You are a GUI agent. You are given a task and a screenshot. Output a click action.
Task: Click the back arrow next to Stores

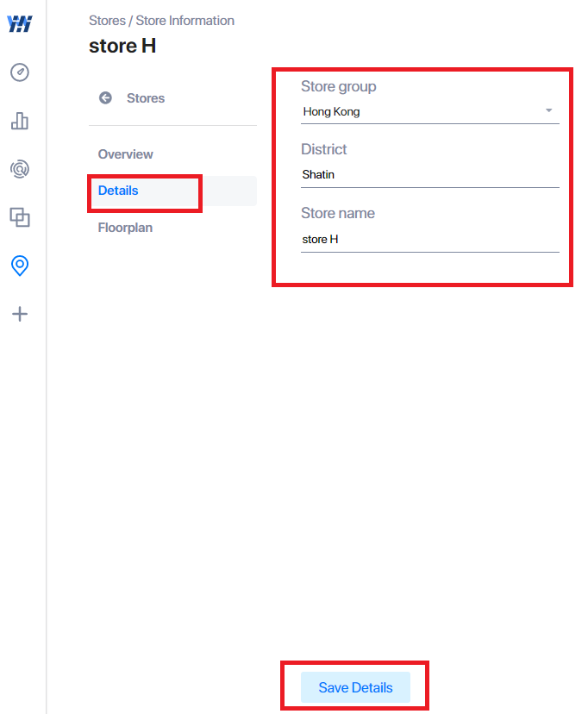(x=105, y=98)
